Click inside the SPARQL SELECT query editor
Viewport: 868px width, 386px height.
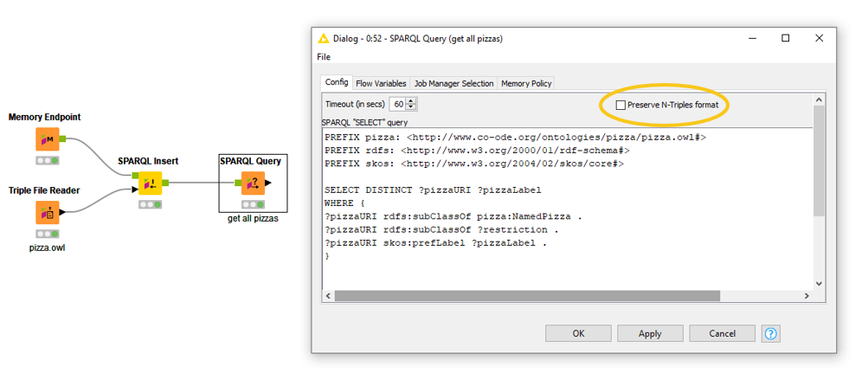(x=568, y=208)
